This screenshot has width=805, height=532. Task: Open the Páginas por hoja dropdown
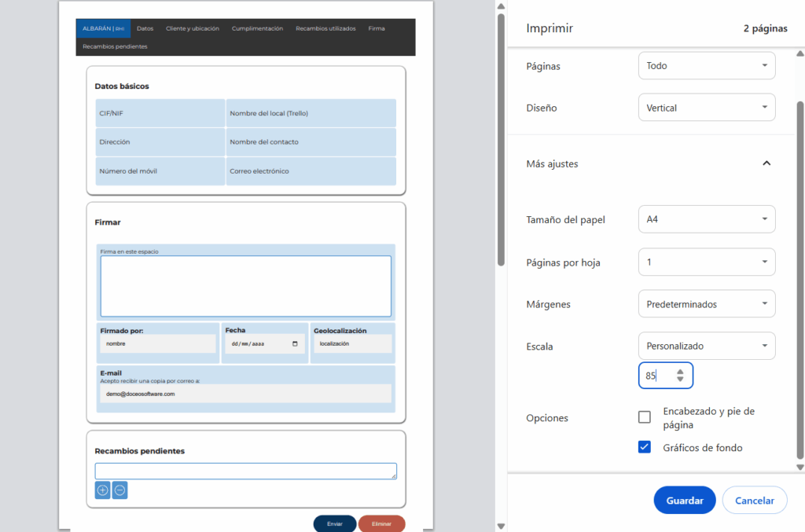pos(706,262)
